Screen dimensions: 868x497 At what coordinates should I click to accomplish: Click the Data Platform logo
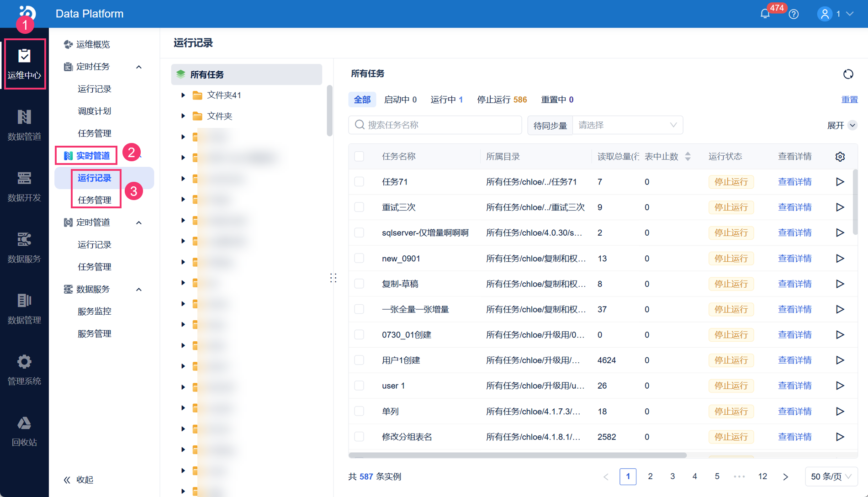pos(27,13)
